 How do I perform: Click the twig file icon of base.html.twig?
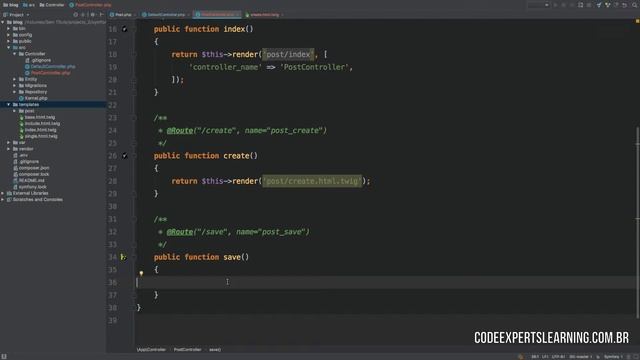[22, 118]
